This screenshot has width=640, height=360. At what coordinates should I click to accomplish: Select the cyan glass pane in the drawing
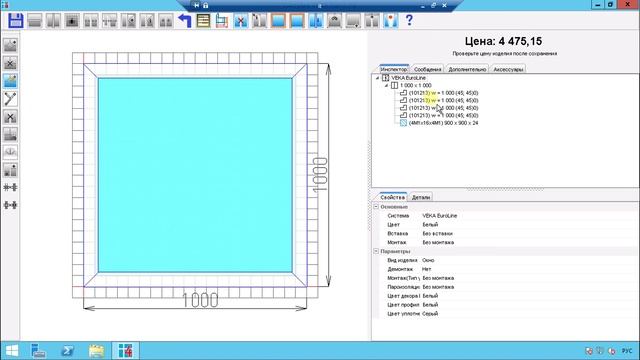tap(195, 175)
